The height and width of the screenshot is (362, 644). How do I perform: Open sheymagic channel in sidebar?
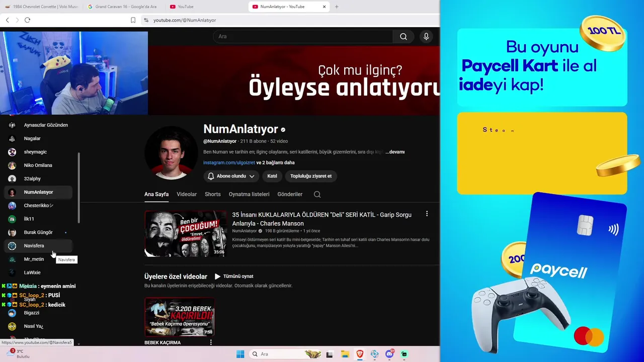[x=38, y=152]
